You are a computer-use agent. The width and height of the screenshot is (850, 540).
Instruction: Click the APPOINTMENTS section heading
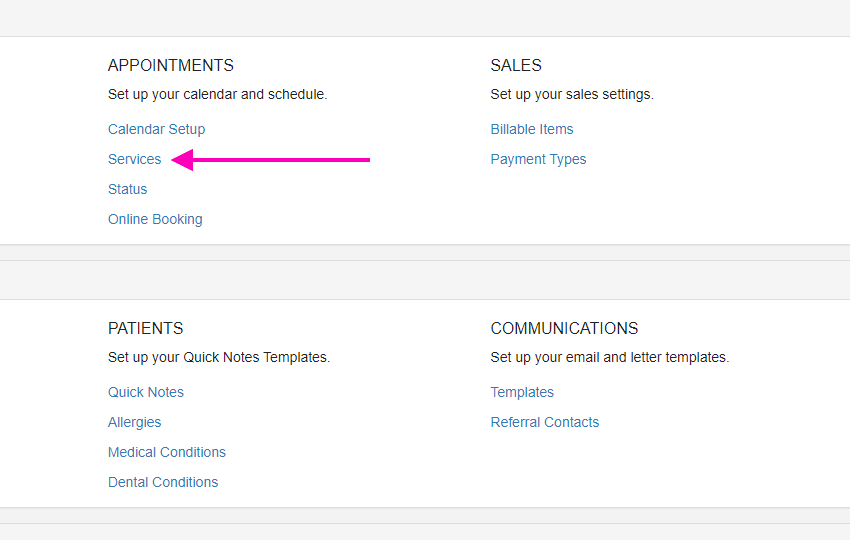pyautogui.click(x=171, y=66)
